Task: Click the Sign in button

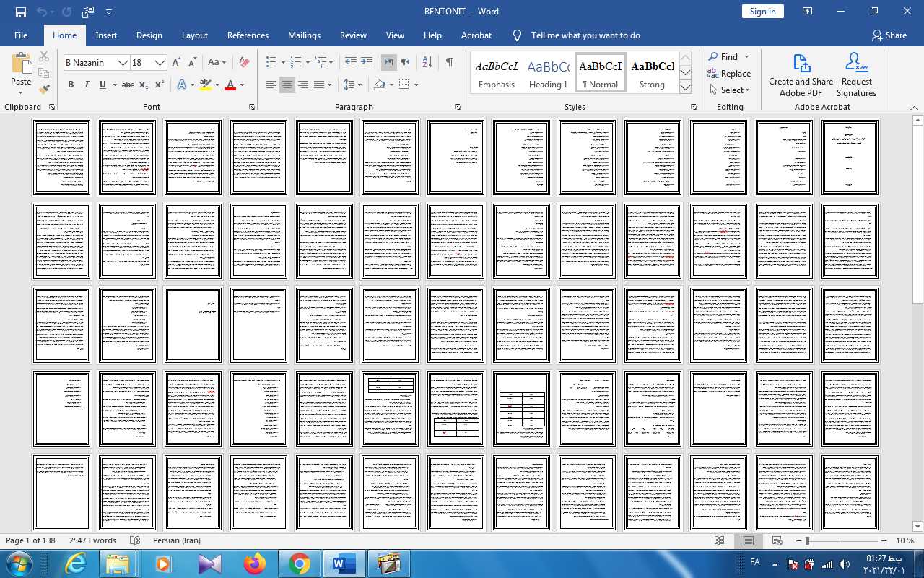Action: click(x=762, y=12)
